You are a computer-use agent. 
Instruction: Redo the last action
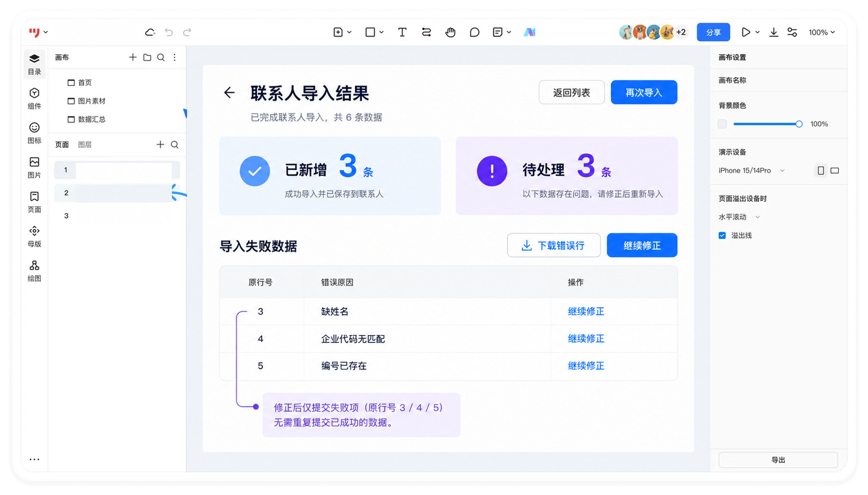coord(187,32)
